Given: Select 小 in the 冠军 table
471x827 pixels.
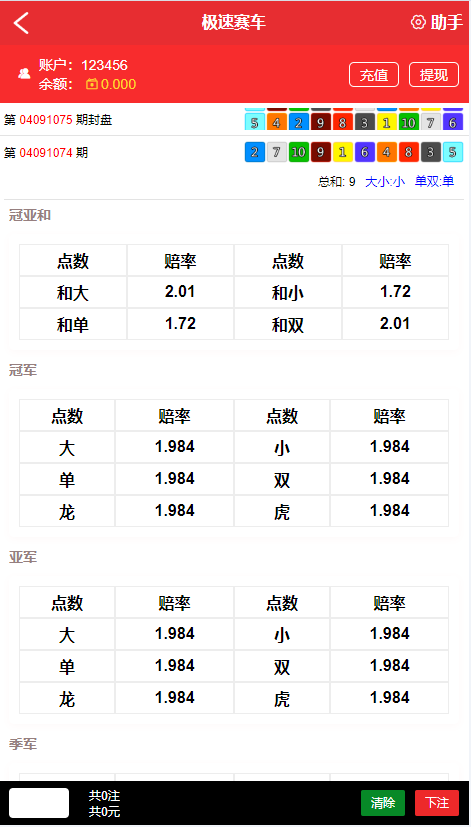Looking at the screenshot, I should click(282, 448).
